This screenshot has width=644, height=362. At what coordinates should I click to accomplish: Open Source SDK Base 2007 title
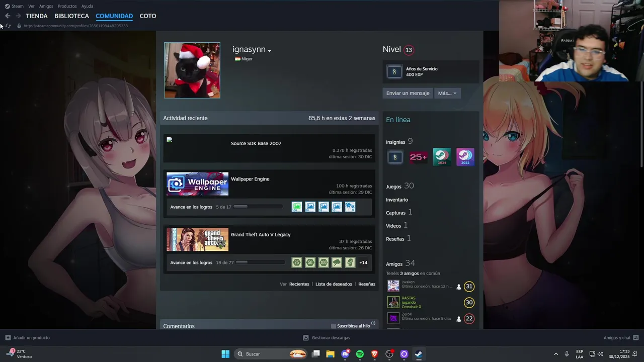(x=256, y=143)
